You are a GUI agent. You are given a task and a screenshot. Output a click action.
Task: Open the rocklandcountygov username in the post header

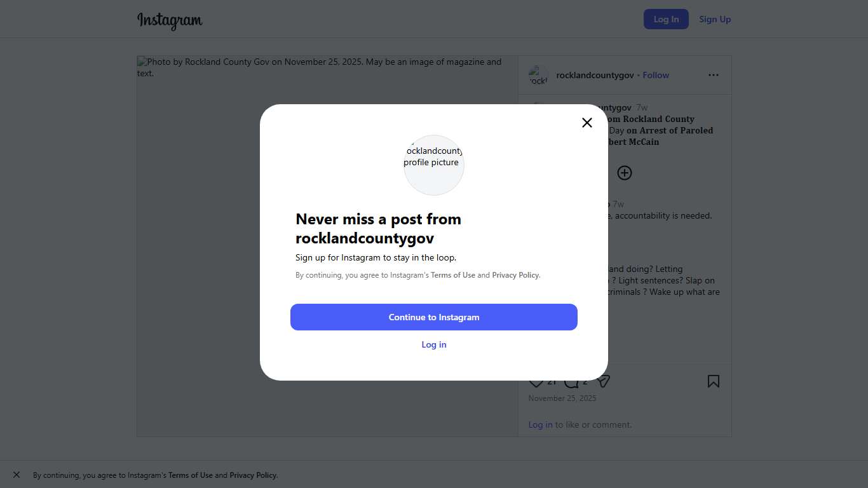point(595,75)
